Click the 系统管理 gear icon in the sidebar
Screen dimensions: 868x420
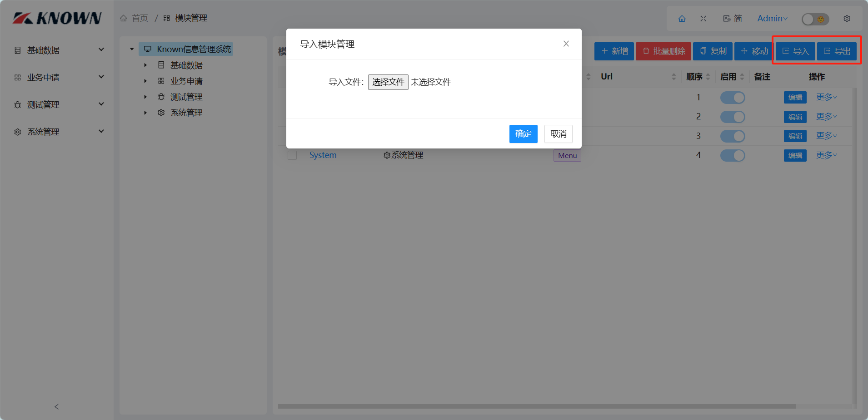pos(18,132)
